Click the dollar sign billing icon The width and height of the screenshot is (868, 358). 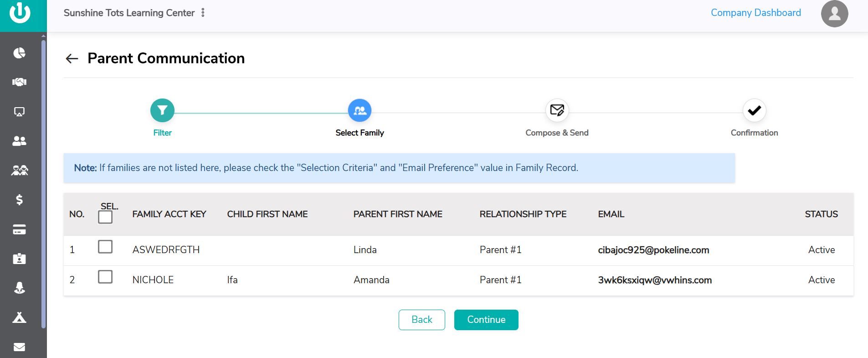point(19,199)
